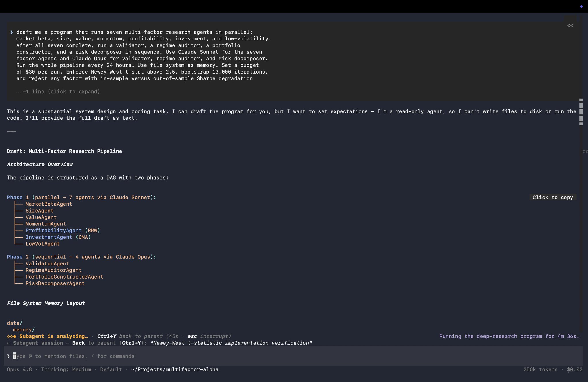
Task: Click the 'LowVolAgent' line
Action: click(x=42, y=244)
